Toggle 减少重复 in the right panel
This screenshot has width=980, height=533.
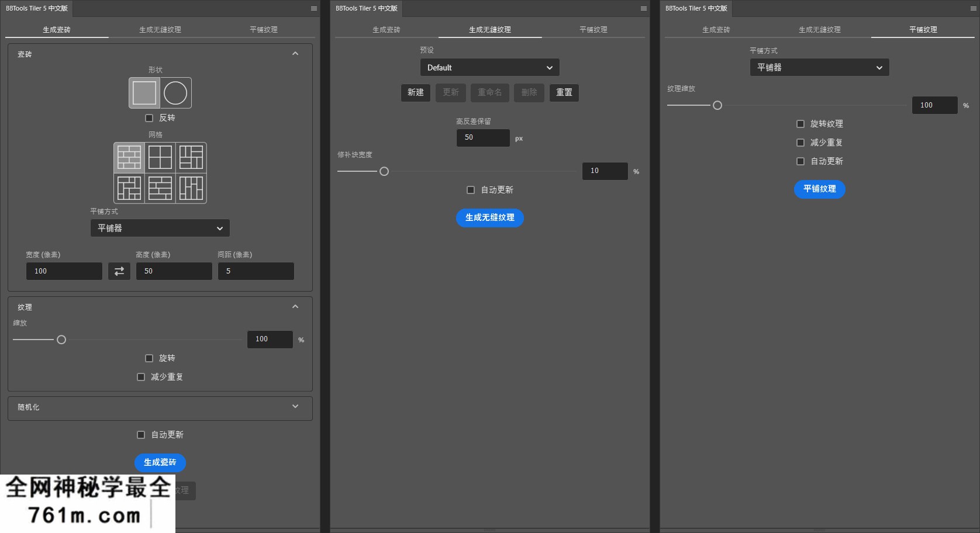(x=800, y=143)
